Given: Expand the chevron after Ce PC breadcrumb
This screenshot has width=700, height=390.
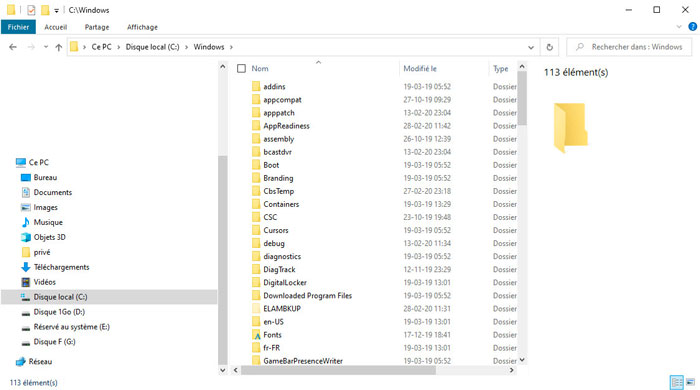Looking at the screenshot, I should pos(119,47).
